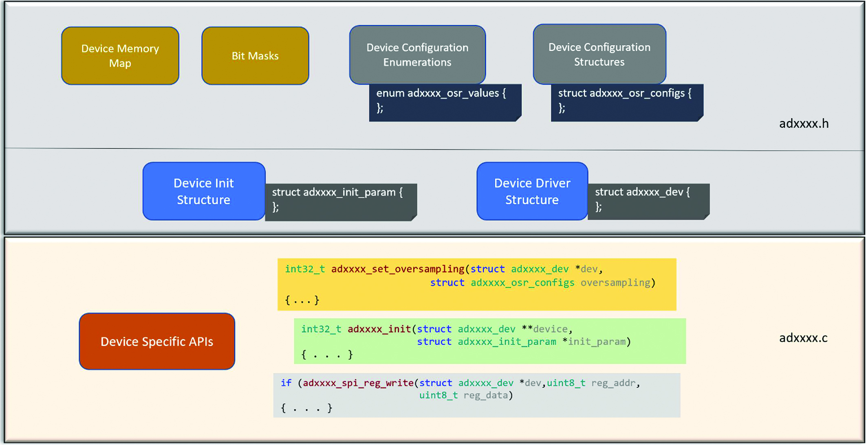
Task: Select the Device Configuration Structures box
Action: pos(599,54)
